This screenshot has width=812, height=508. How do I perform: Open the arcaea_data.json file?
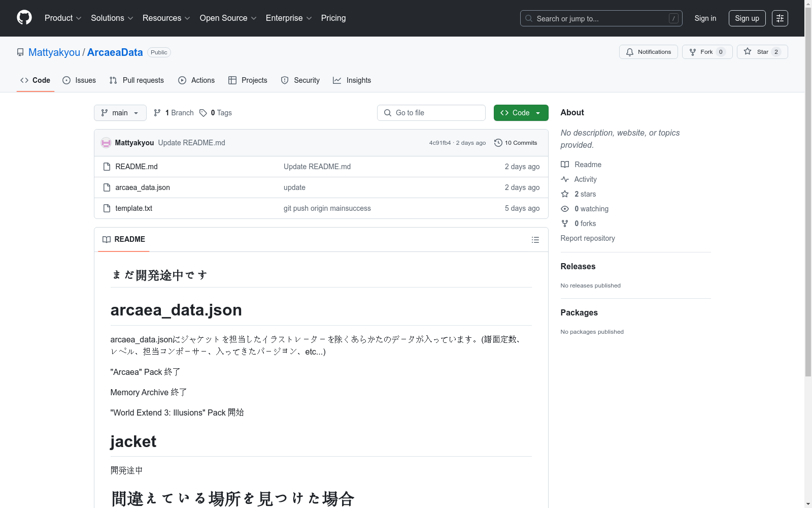[143, 187]
